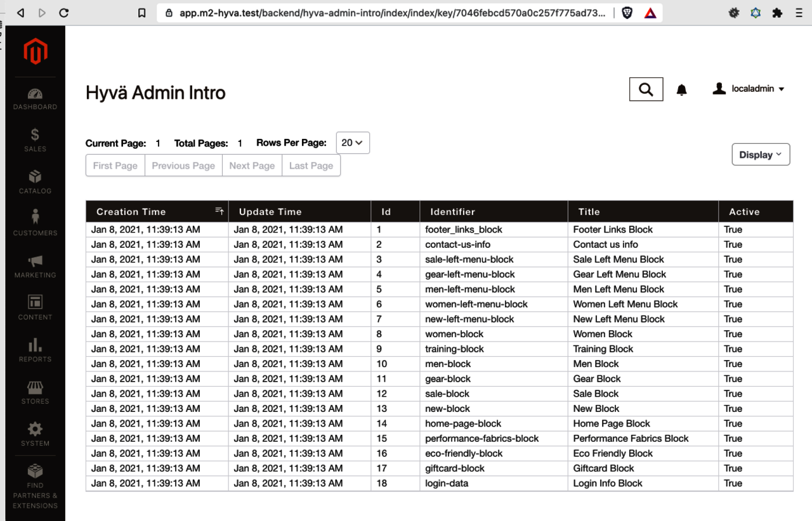
Task: Click the Last Page button
Action: (311, 165)
